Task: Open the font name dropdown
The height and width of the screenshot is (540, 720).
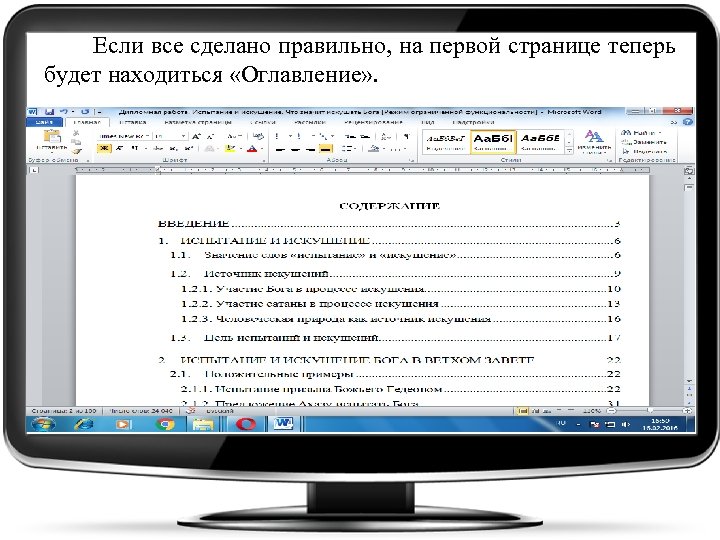Action: (147, 136)
